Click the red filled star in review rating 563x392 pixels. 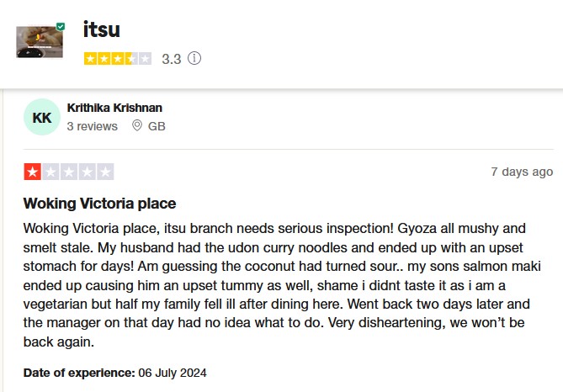click(x=32, y=172)
